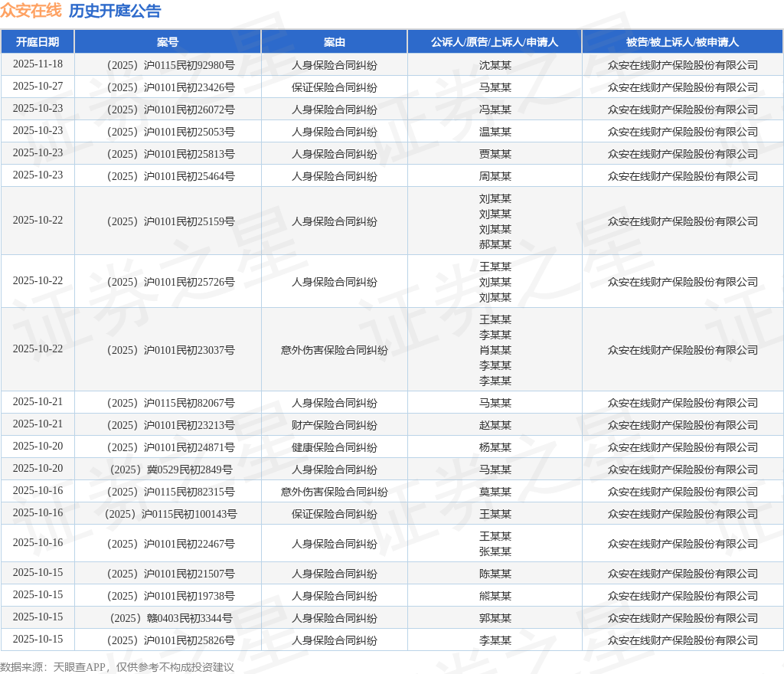
Task: Click plaintiff 杨某某
Action: click(x=495, y=447)
